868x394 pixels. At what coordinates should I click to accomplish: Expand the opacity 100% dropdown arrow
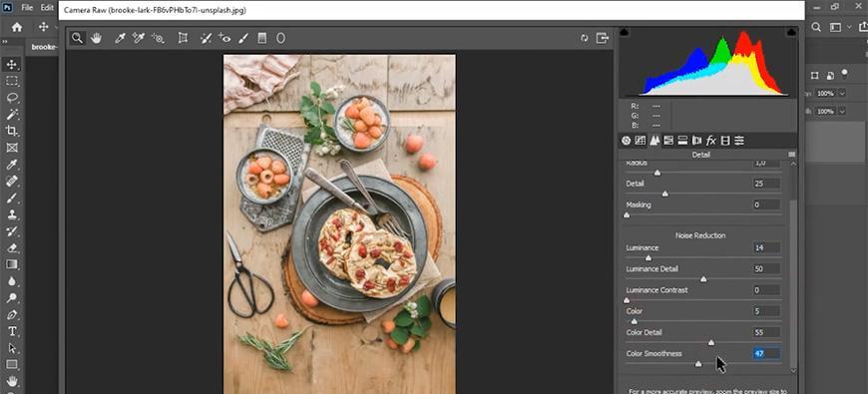click(x=842, y=93)
